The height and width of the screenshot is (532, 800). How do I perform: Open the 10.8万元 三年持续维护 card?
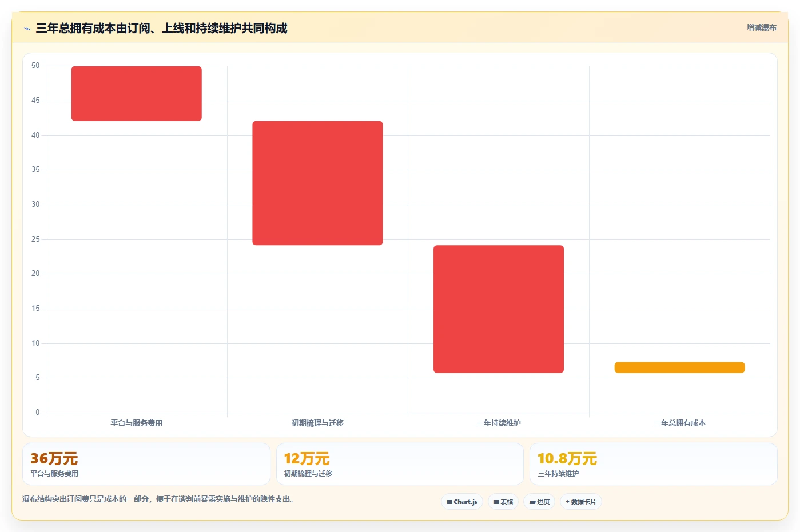click(x=654, y=464)
